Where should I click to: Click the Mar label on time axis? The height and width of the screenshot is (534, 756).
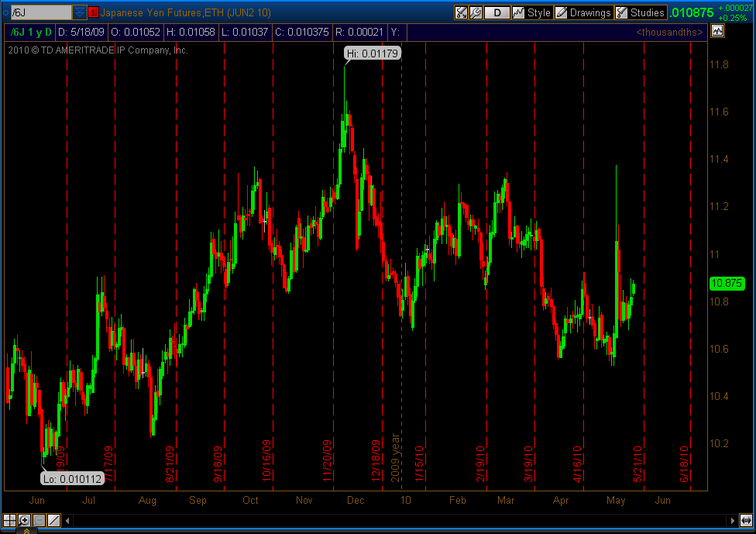point(506,500)
